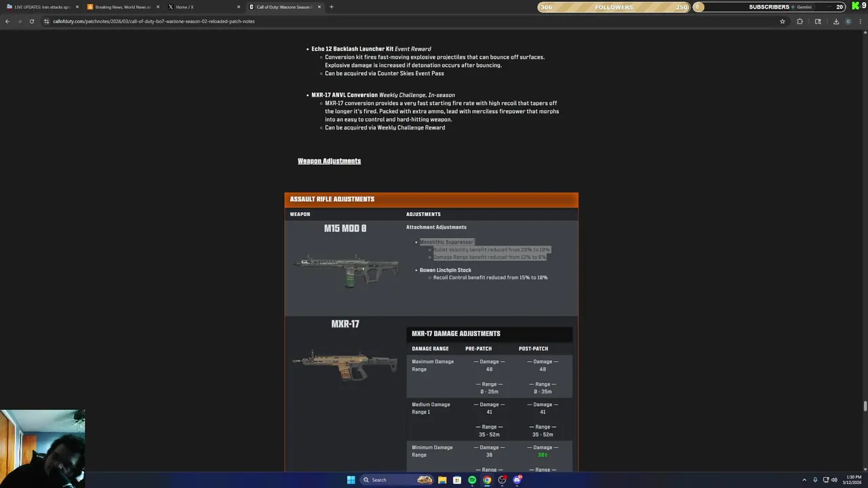This screenshot has height=488, width=868.
Task: Click 'Maximum Damage Range' row label
Action: pyautogui.click(x=433, y=365)
